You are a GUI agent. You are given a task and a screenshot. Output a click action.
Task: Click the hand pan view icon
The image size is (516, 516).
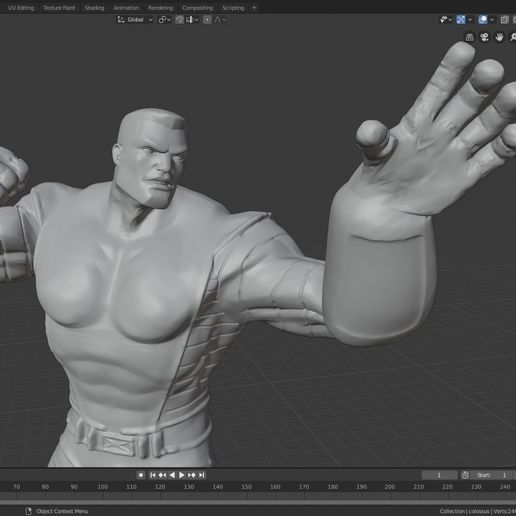click(x=499, y=37)
